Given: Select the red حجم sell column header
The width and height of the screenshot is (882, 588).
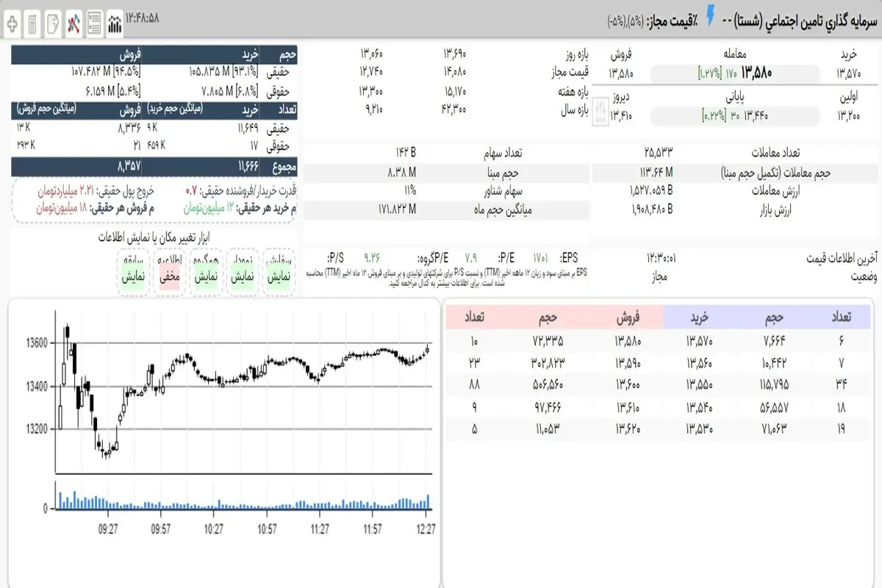Looking at the screenshot, I should point(547,317).
